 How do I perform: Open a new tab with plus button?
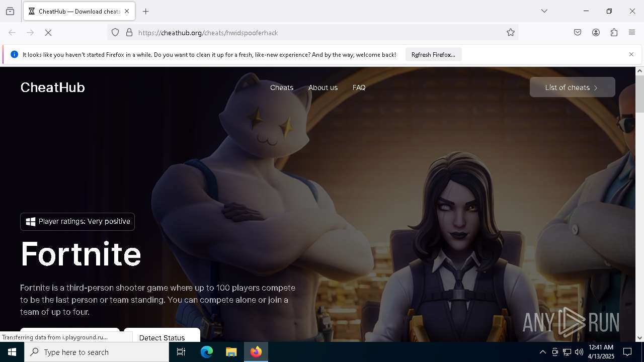[146, 11]
